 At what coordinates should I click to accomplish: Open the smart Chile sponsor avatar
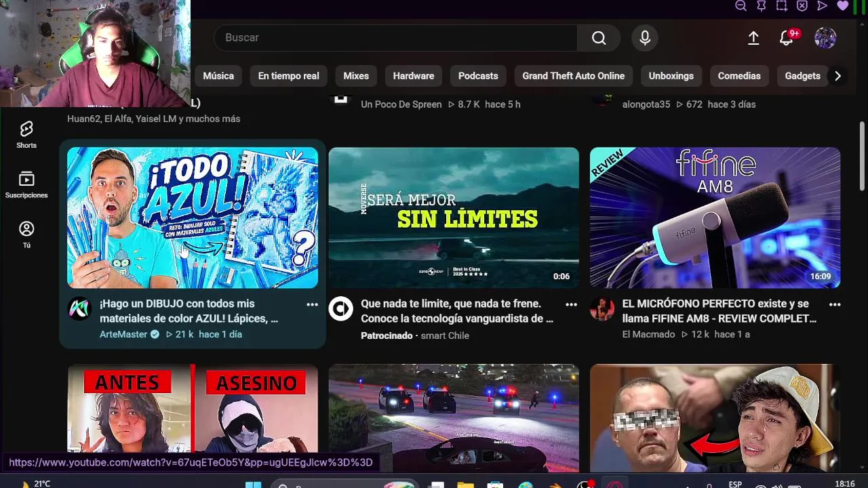(x=340, y=309)
